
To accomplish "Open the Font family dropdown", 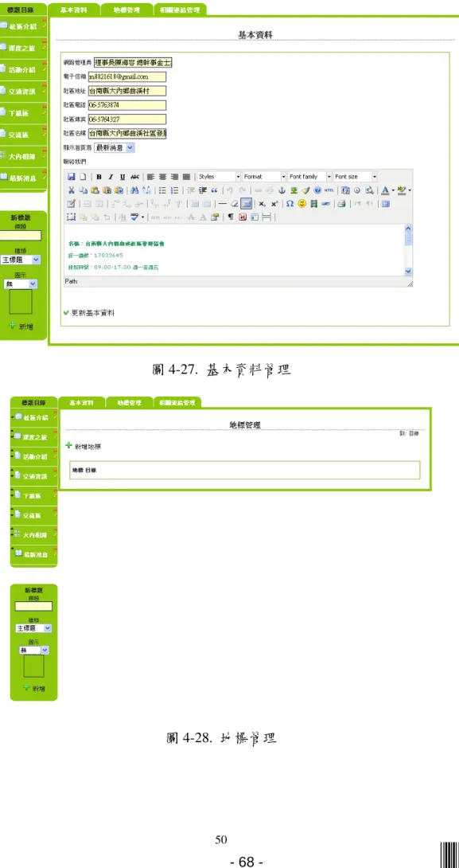I will (309, 177).
